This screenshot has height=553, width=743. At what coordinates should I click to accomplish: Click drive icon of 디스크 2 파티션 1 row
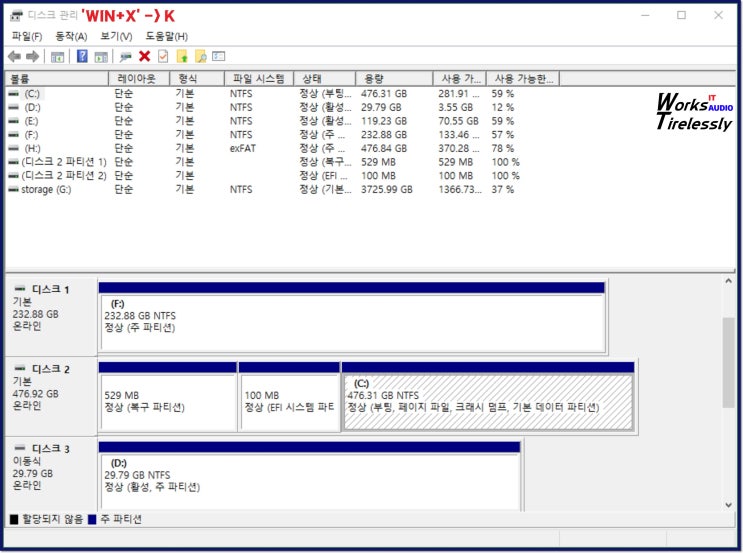tap(14, 162)
